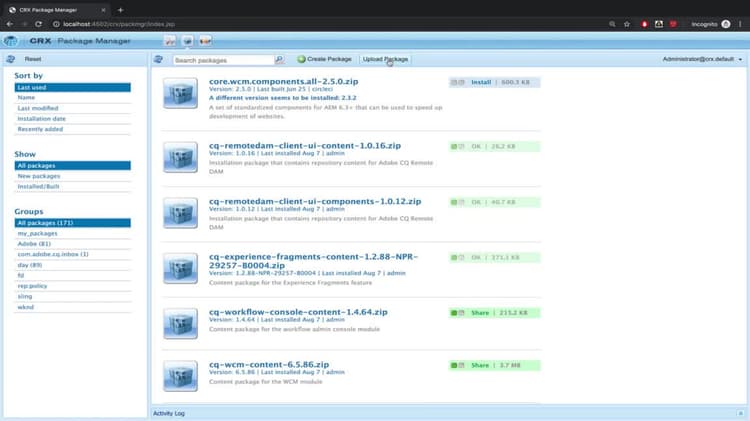Click Install for core.wcm.components.all
Screen dimensions: 750x421
481,82
